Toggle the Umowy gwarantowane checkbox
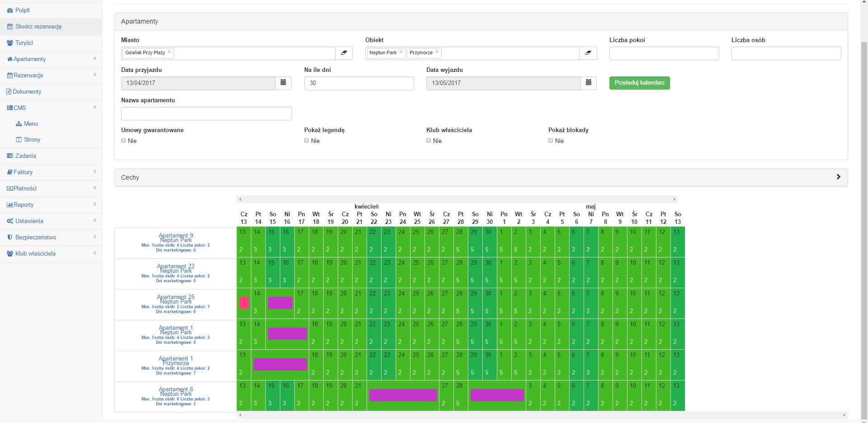Viewport: 868px width, 423px height. 123,140
